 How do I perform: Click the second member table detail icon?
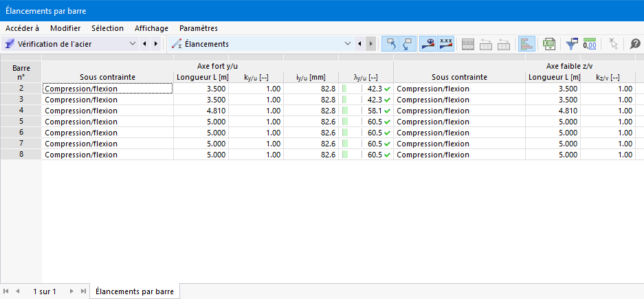pos(504,44)
